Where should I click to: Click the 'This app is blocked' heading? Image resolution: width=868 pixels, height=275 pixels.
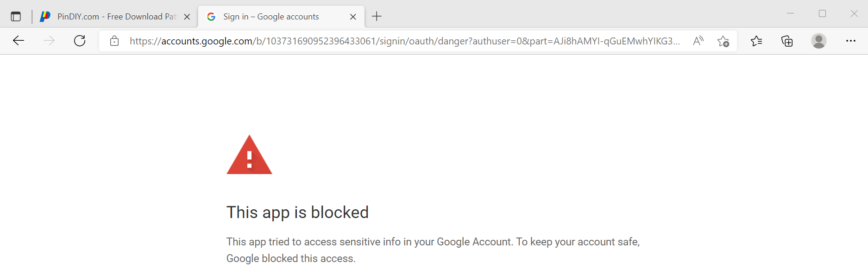(297, 212)
